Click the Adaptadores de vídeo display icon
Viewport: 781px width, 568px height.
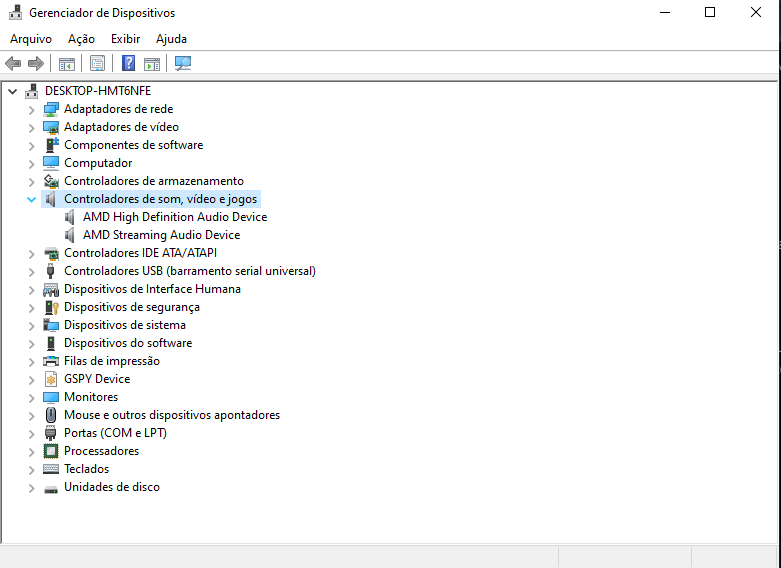[51, 127]
